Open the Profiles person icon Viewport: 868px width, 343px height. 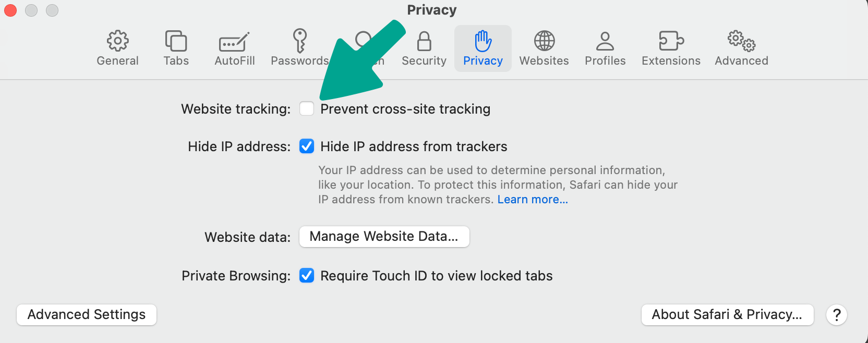pyautogui.click(x=605, y=41)
